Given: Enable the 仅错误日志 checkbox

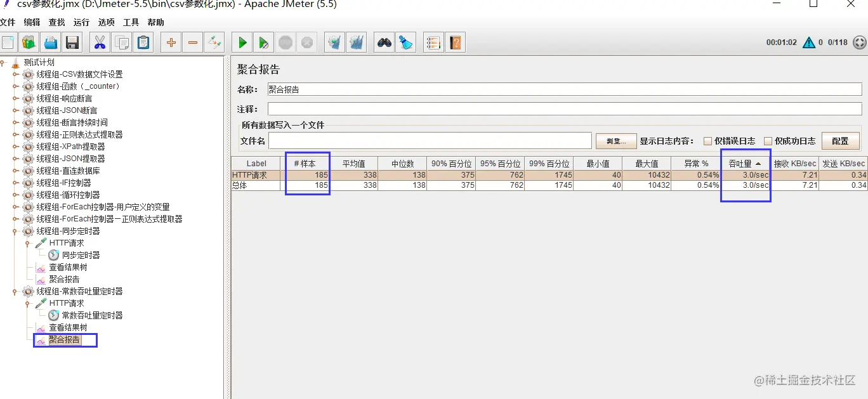Looking at the screenshot, I should [x=707, y=141].
